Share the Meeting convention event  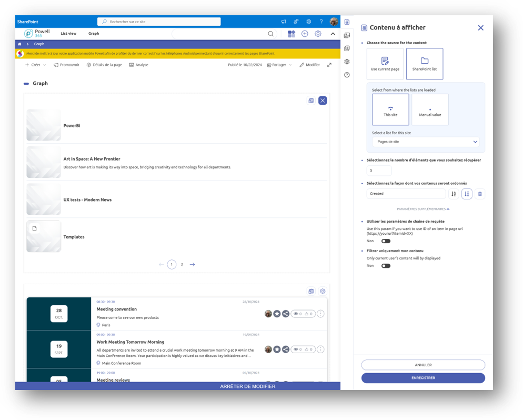[286, 314]
